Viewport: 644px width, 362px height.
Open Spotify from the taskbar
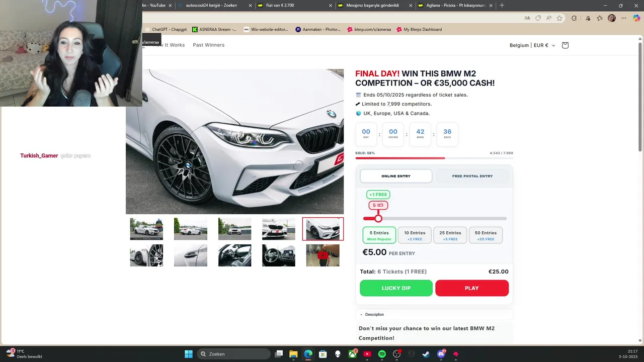point(382,354)
